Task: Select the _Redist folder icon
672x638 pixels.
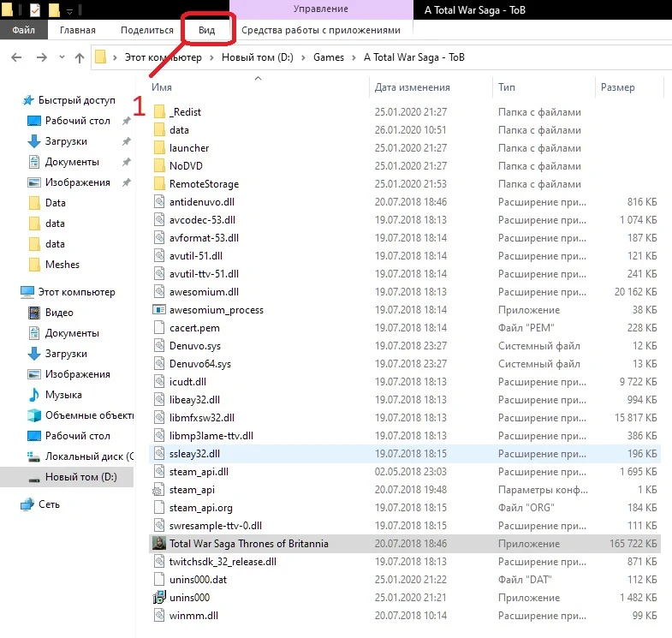Action: click(159, 111)
